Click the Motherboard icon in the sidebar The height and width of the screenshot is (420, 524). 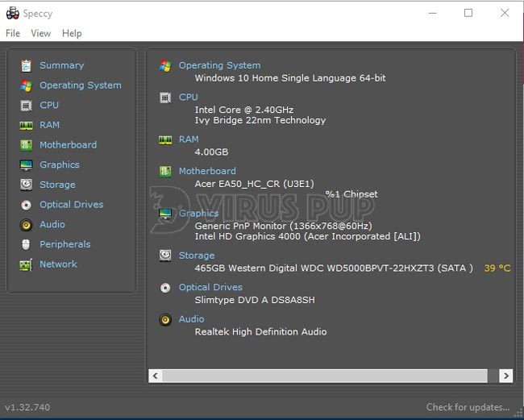pyautogui.click(x=26, y=145)
